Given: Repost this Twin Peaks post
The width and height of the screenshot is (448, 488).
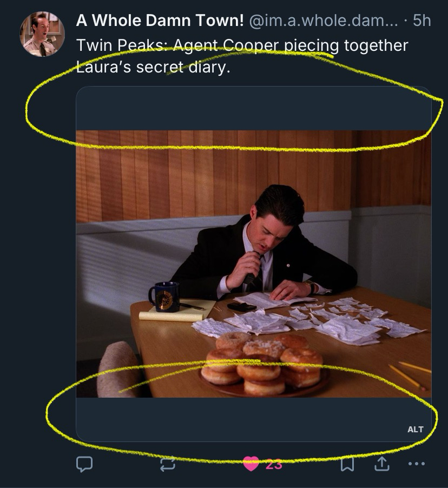Looking at the screenshot, I should (x=168, y=464).
